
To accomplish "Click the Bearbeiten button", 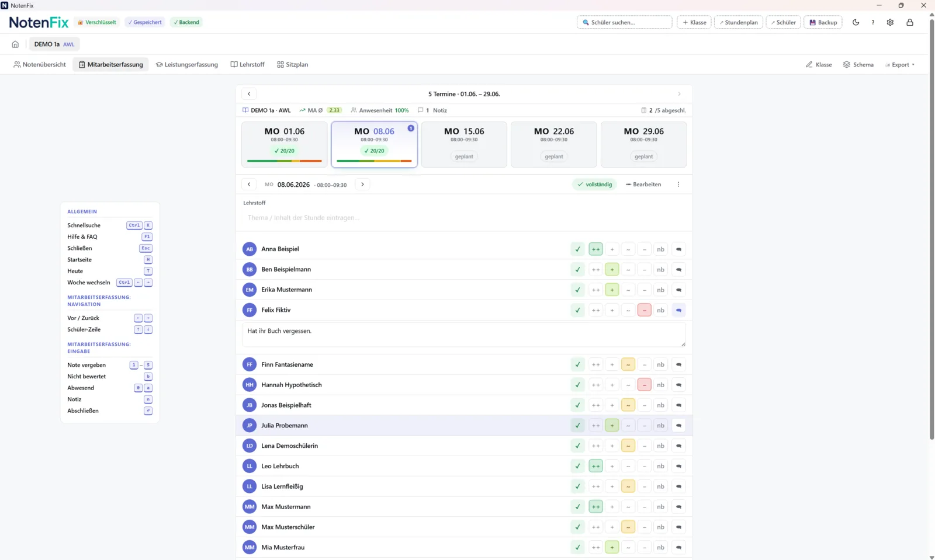I will coord(643,185).
